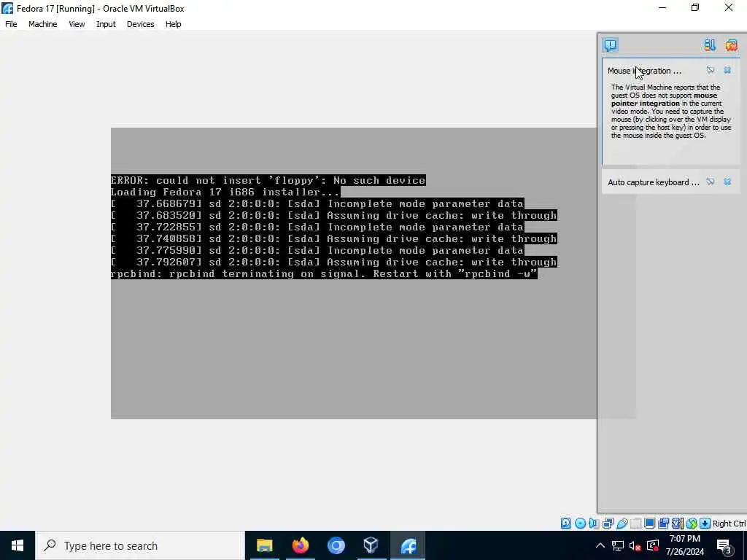747x560 pixels.
Task: Restore down the VirtualBox VM window
Action: click(695, 7)
